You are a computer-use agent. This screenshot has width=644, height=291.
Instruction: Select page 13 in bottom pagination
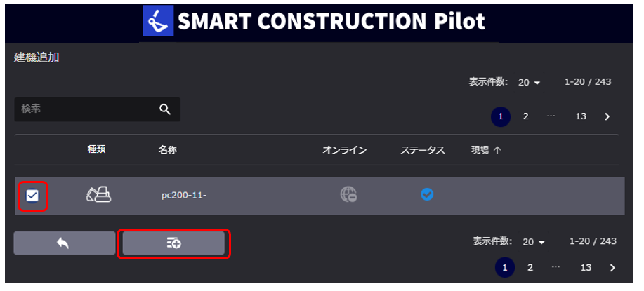click(x=586, y=268)
